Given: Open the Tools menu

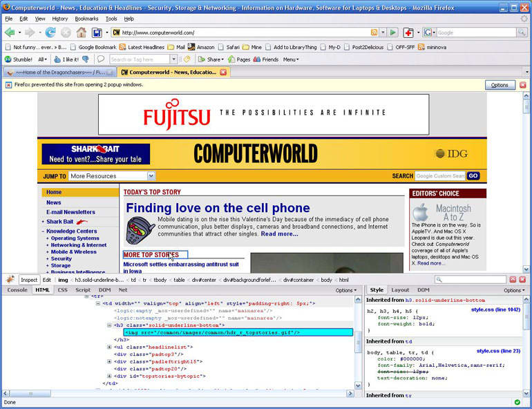Looking at the screenshot, I should [x=111, y=19].
